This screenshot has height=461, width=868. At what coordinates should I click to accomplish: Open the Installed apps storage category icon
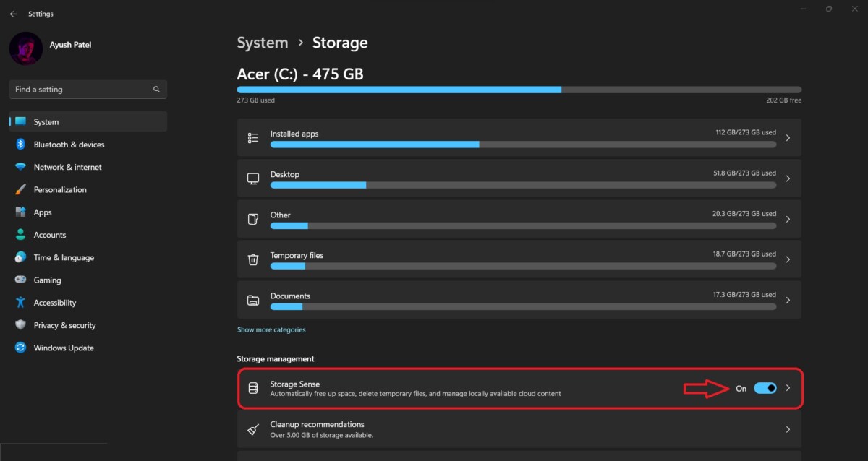(253, 137)
